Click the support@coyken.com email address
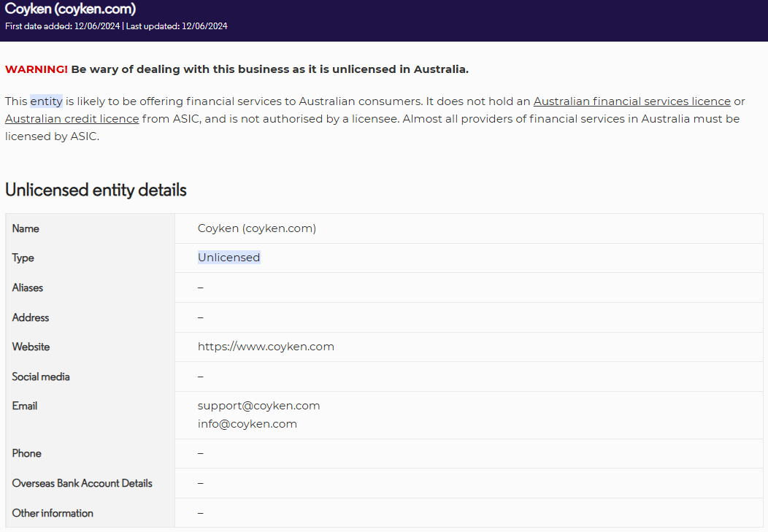Screen dimensions: 768x532 pyautogui.click(x=258, y=406)
